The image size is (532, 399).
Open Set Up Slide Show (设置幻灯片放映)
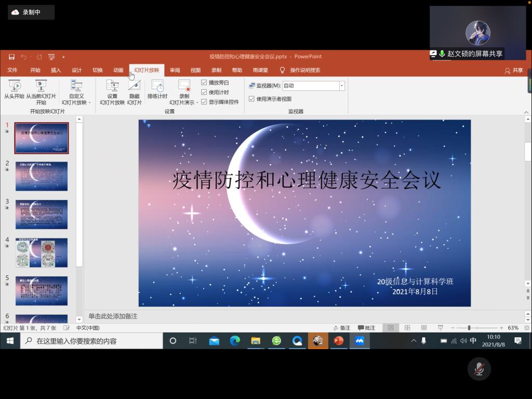112,86
